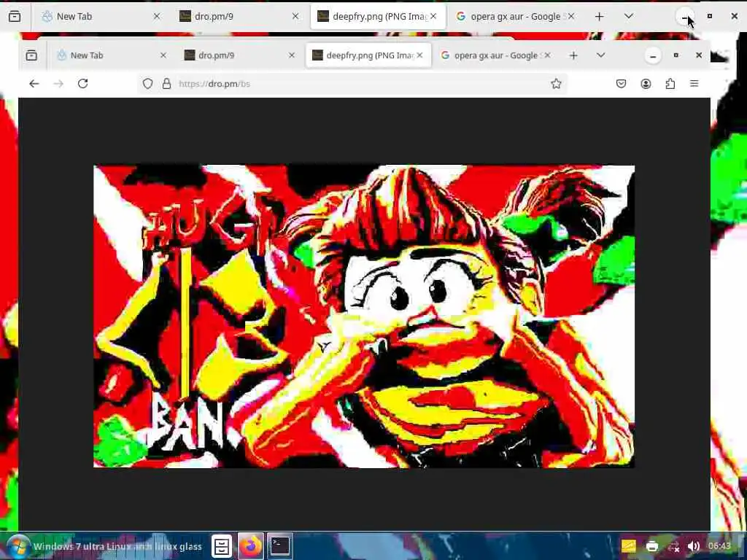The height and width of the screenshot is (560, 747).
Task: Click the deep-fried image in the page
Action: [x=364, y=316]
